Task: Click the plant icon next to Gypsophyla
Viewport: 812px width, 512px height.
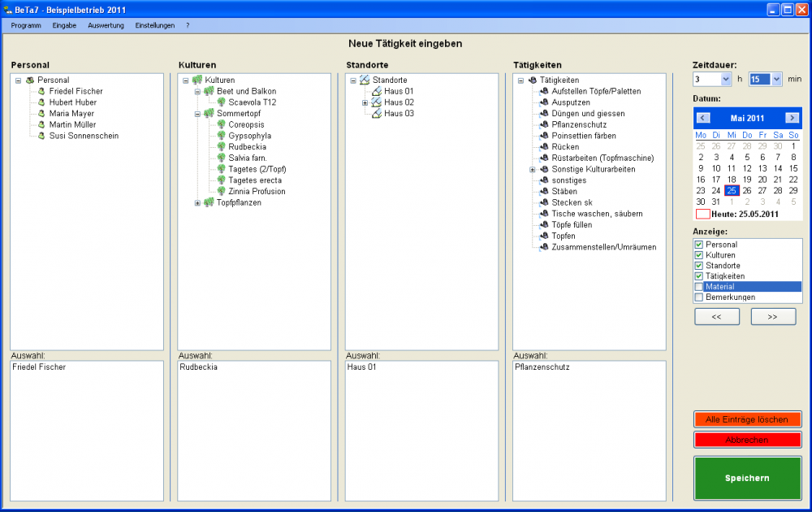Action: click(x=221, y=136)
